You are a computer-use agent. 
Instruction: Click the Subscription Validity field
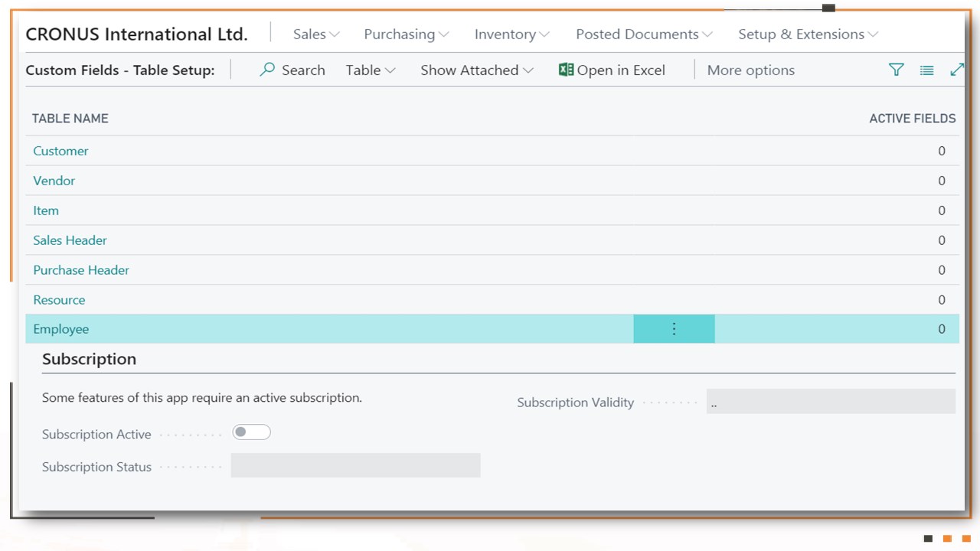(831, 401)
